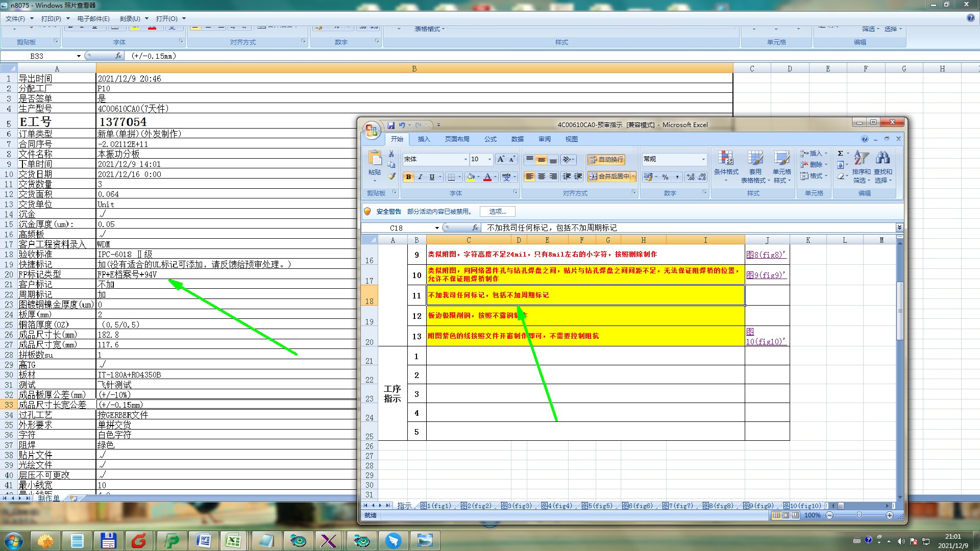Switch to the 页面布局 ribbon tab

tap(457, 139)
